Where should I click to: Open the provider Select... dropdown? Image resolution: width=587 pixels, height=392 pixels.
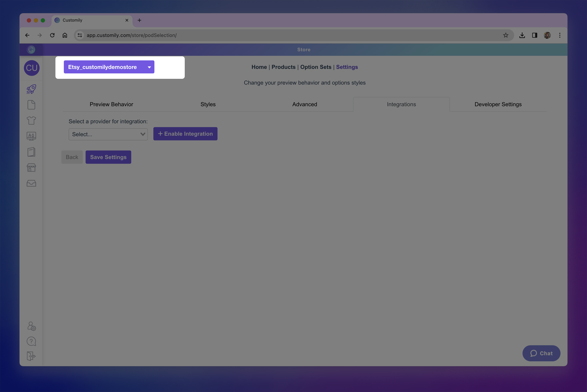108,134
